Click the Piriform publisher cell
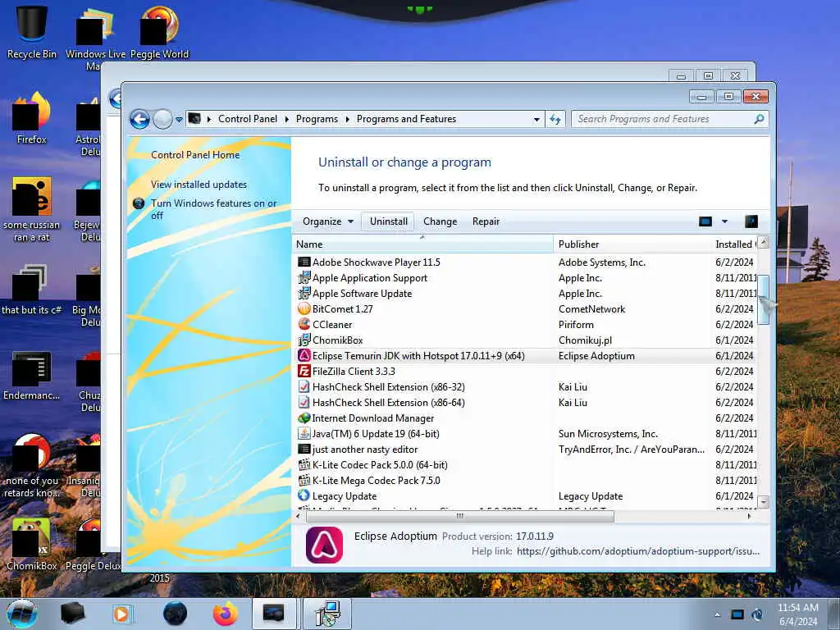Screen dimensions: 840x630 coord(576,325)
